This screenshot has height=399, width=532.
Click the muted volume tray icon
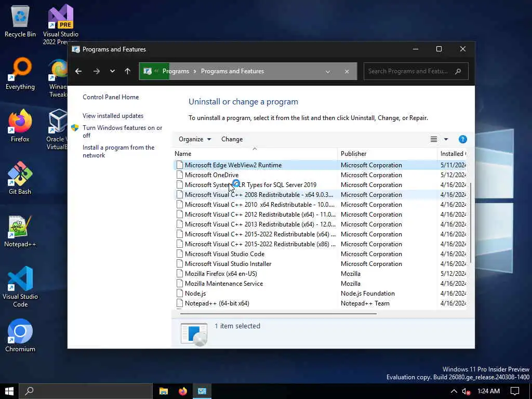tap(466, 391)
